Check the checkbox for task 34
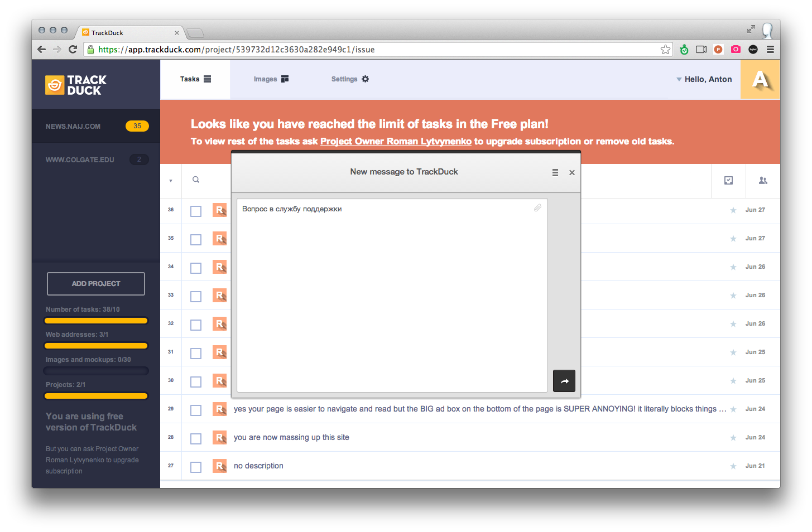This screenshot has width=812, height=532. click(196, 268)
